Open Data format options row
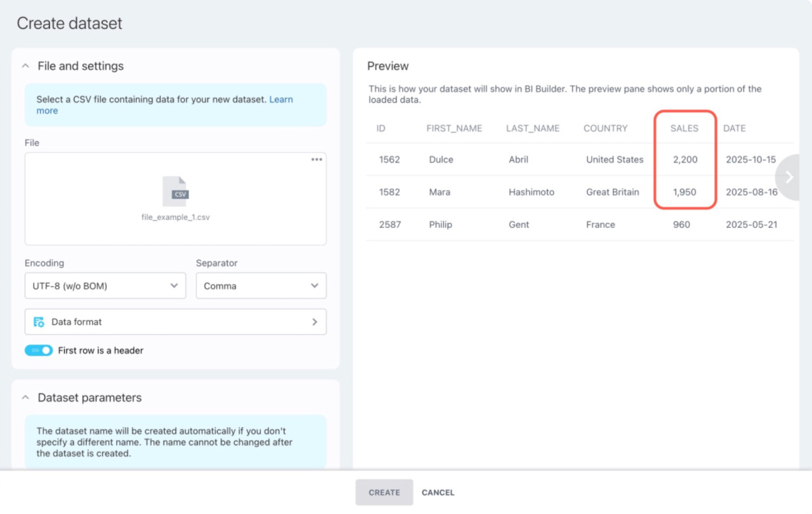Screen dimensions: 812x514 [175, 322]
